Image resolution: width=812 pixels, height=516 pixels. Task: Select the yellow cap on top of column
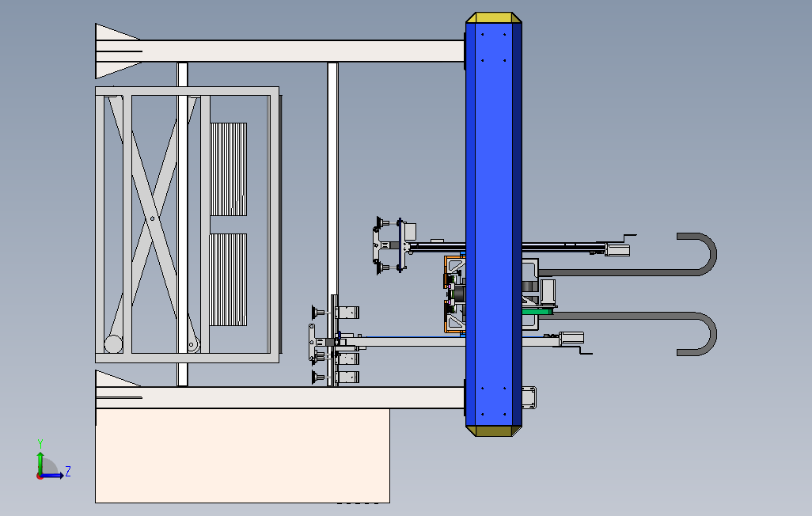[494, 17]
